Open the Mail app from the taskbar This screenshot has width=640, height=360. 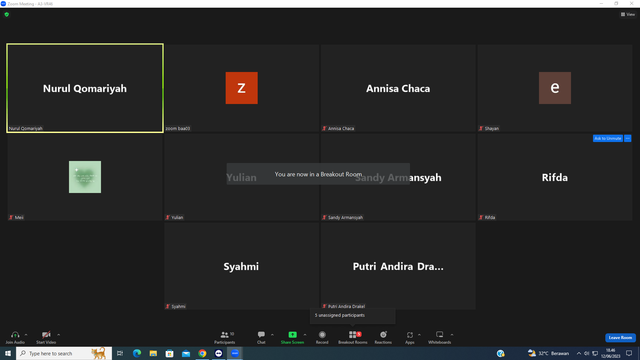(x=186, y=353)
